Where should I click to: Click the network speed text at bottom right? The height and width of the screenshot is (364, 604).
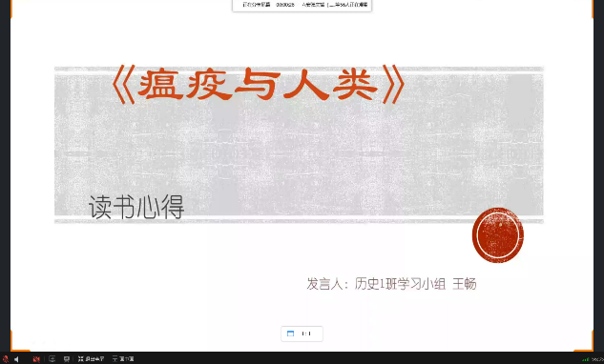pos(598,359)
